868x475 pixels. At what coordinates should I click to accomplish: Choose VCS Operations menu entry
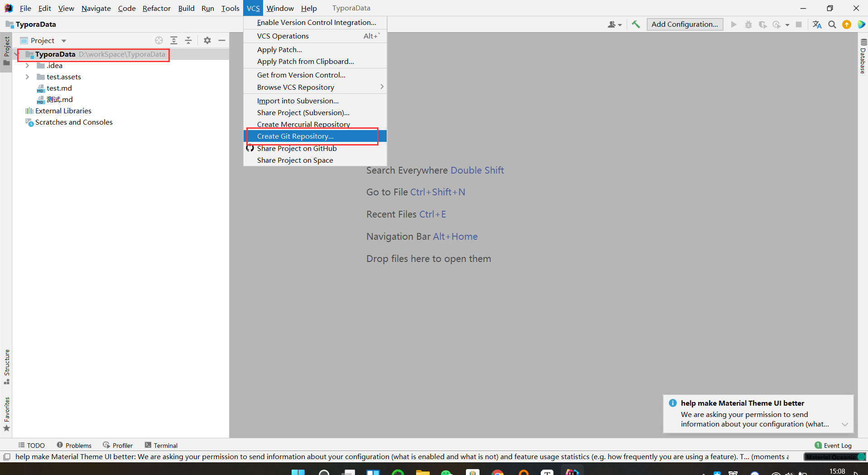click(315, 36)
